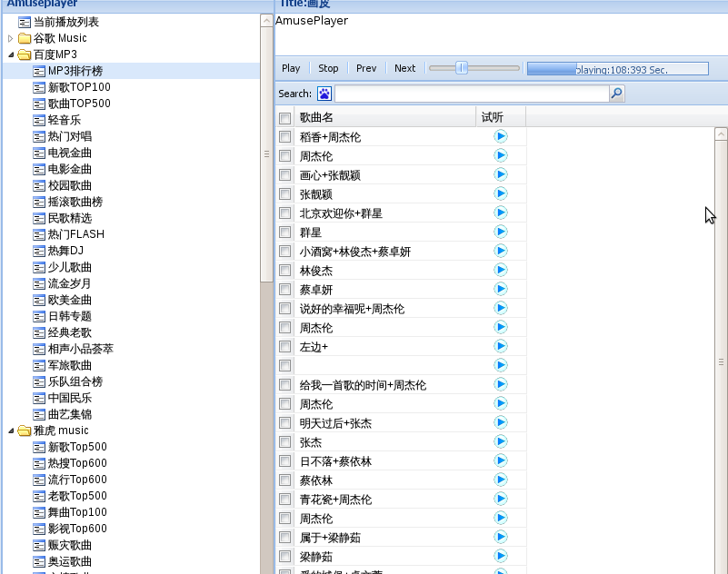Viewport: 728px width, 574px height.
Task: Open the 日韩专题 category
Action: (70, 316)
